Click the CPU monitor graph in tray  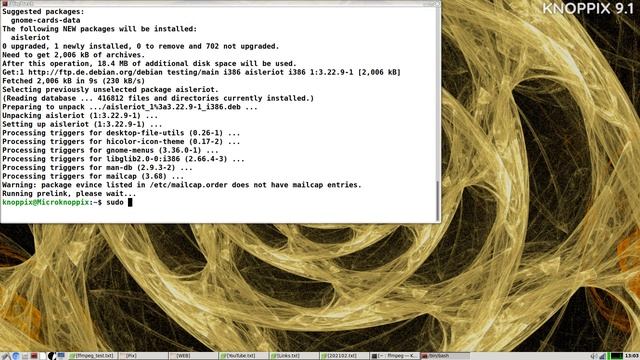click(617, 356)
